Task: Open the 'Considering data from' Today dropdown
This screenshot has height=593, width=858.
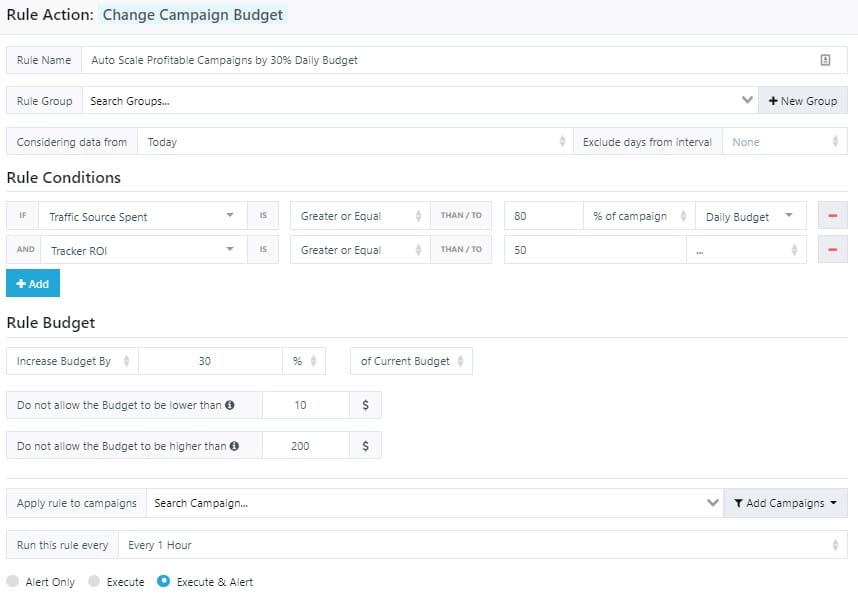Action: (355, 142)
